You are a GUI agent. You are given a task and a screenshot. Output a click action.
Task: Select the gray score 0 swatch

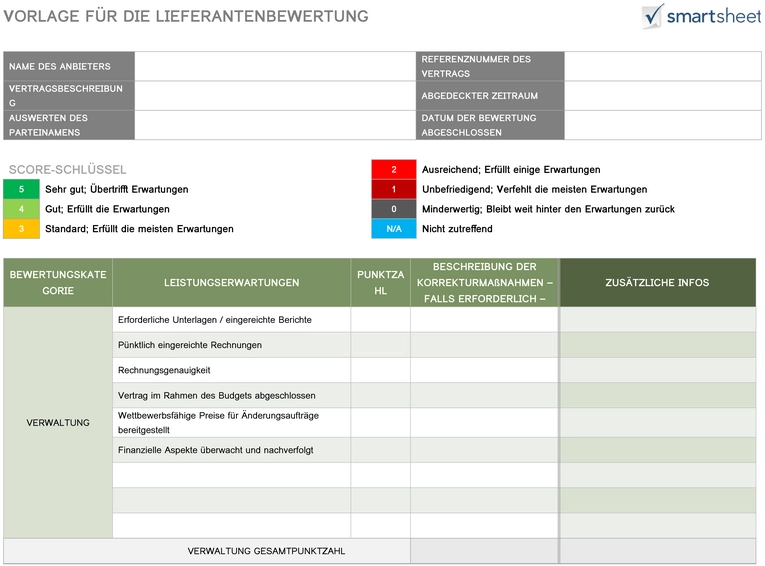point(394,209)
